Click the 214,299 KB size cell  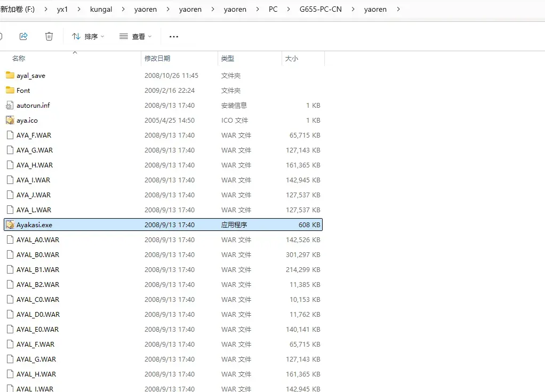point(303,270)
